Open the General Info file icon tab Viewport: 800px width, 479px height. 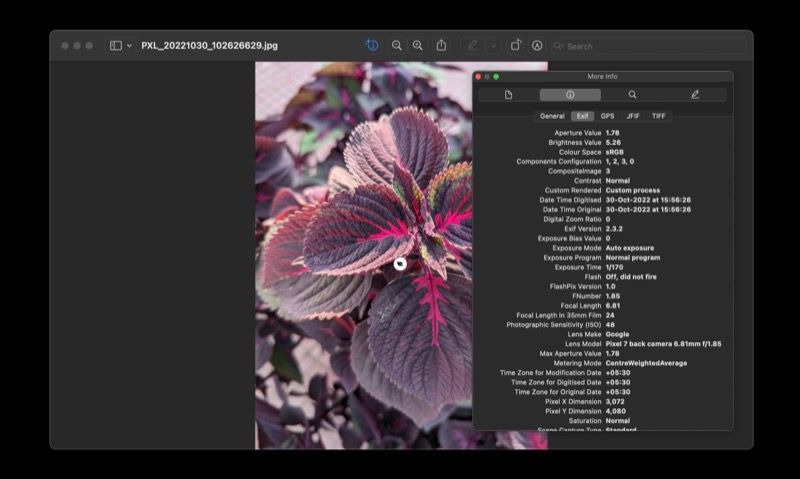tap(508, 95)
